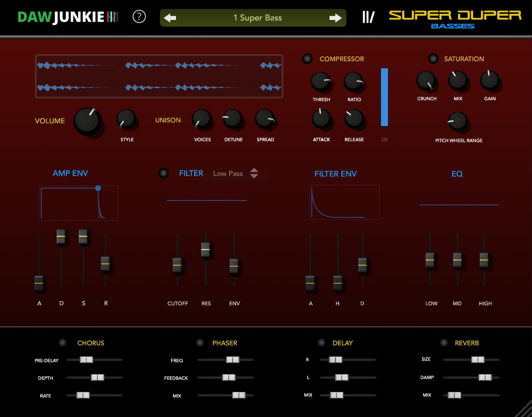Viewport: 532px width, 417px height.
Task: Click the Chorus Rate slider handle
Action: click(83, 395)
